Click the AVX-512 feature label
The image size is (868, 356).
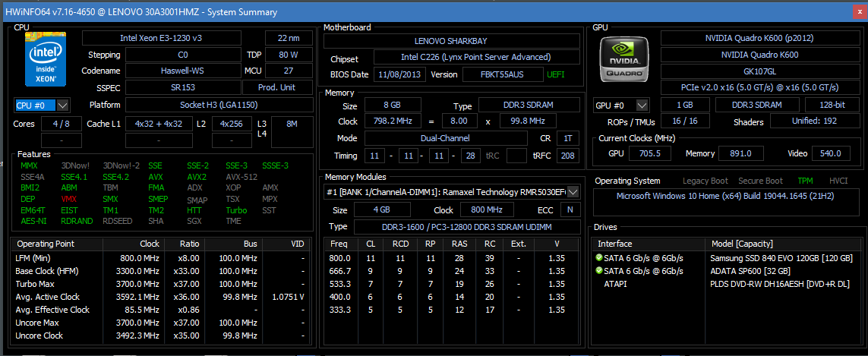tap(242, 177)
